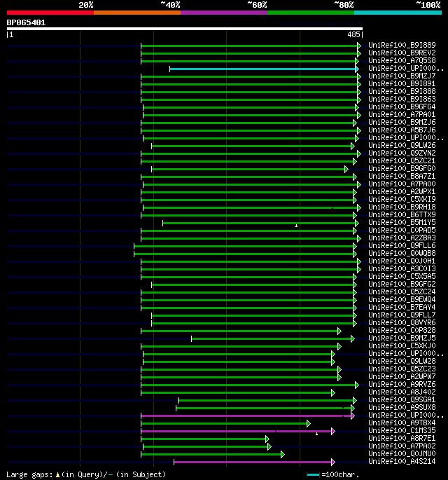Click the arrowhead ending the UniRef100_C0P828 bar
Screen dimensions: 448x480
pyautogui.click(x=339, y=331)
